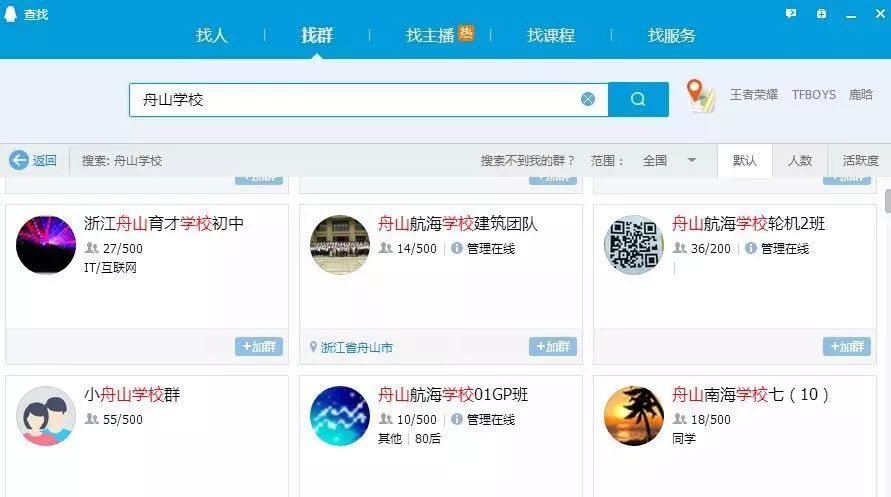Viewport: 891px width, 497px height.
Task: Open 舟山航海学校轮机2班 QR code avatar
Action: click(x=634, y=245)
